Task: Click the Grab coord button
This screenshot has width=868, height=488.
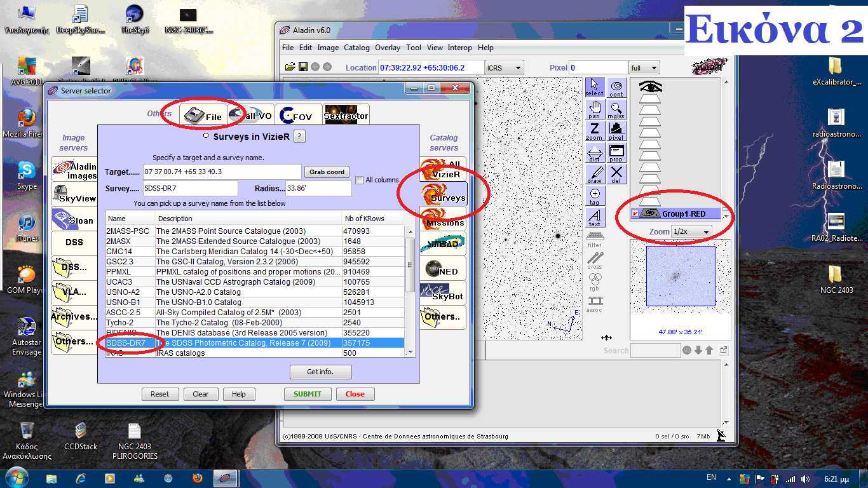Action: tap(327, 172)
